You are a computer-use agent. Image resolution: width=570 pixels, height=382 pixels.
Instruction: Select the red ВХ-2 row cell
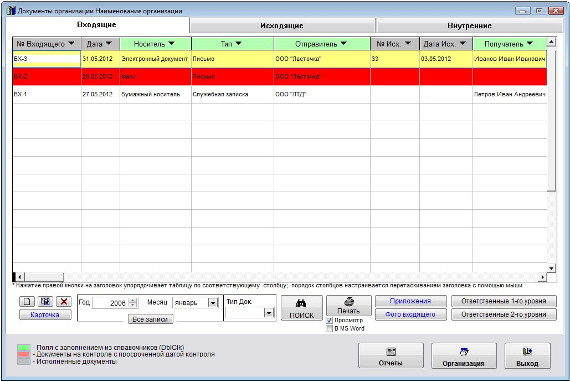point(47,77)
